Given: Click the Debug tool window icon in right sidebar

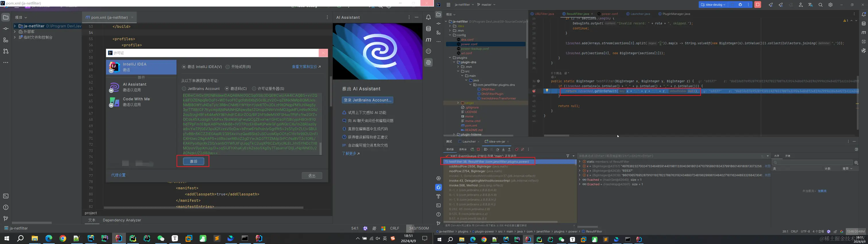Looking at the screenshot, I should click(x=438, y=187).
